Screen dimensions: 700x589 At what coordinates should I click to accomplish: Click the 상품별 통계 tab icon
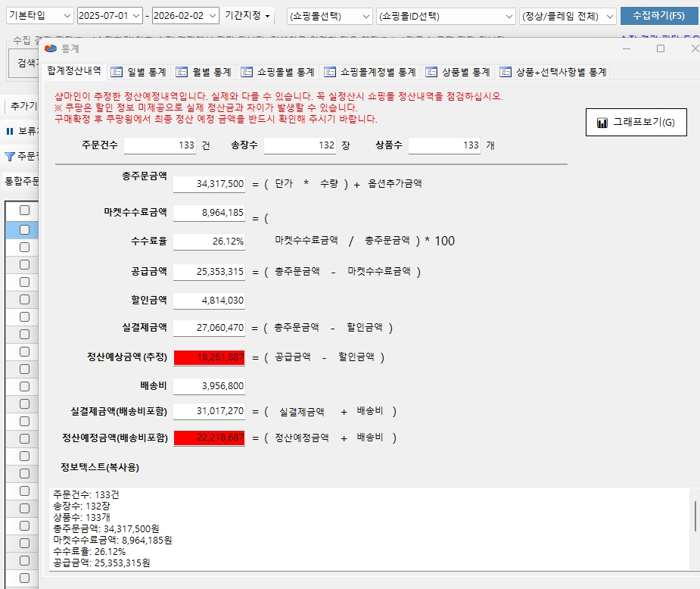(431, 72)
